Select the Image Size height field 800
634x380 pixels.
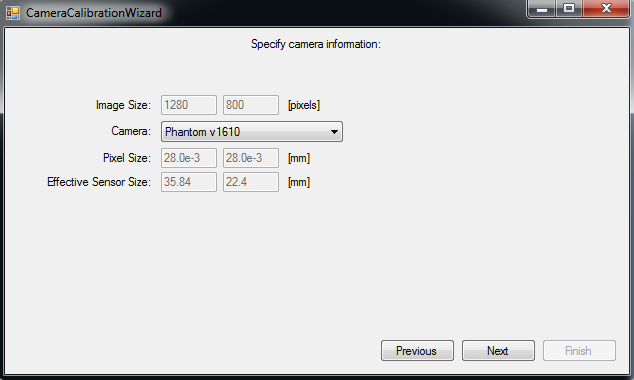[251, 105]
